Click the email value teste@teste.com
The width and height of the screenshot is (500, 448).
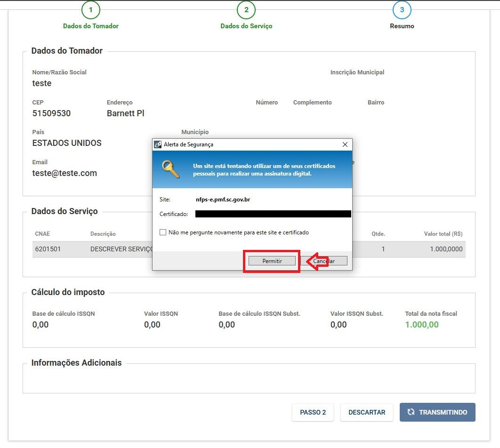pos(65,173)
